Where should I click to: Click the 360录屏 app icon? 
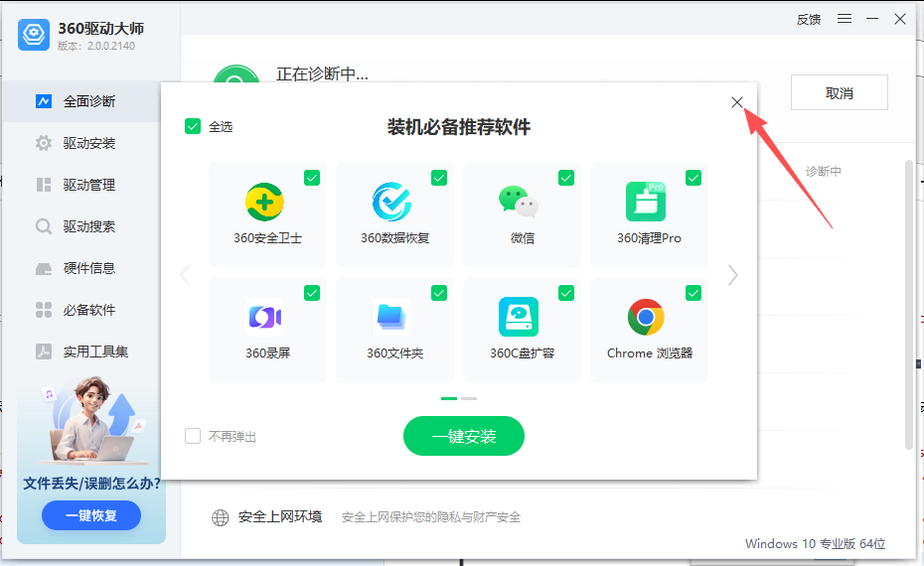[x=264, y=317]
